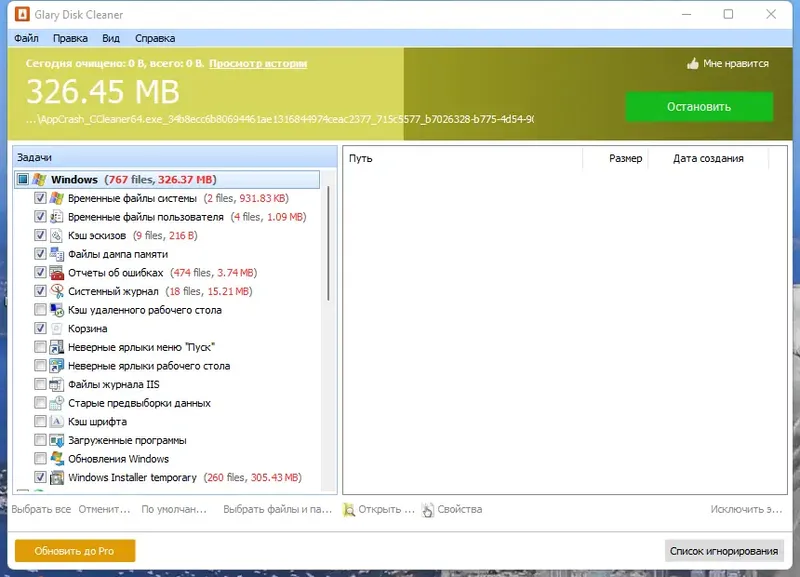Screen dimensions: 800x577
Task: Click the Кэш шрифта icon
Action: coord(57,421)
